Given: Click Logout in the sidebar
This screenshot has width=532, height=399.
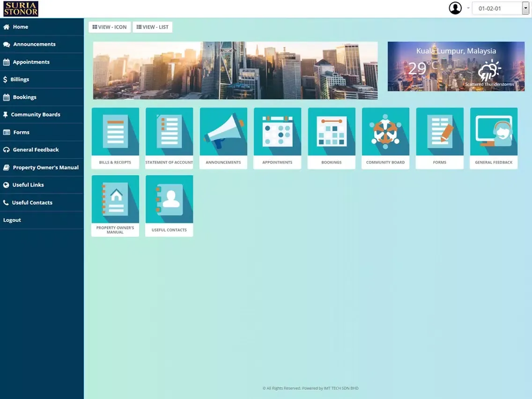Looking at the screenshot, I should 12,220.
